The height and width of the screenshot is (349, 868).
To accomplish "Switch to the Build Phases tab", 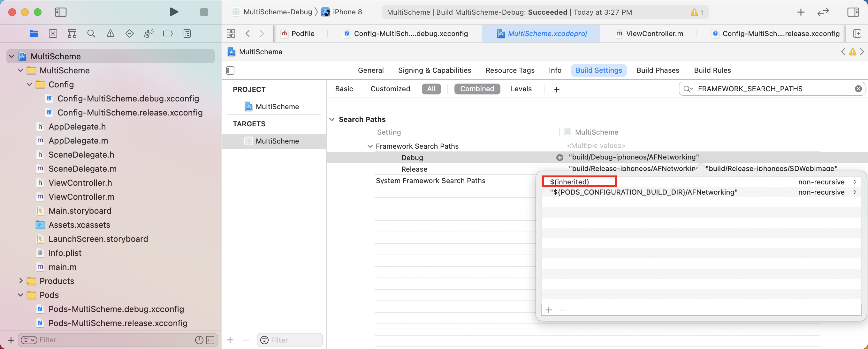I will (x=658, y=70).
